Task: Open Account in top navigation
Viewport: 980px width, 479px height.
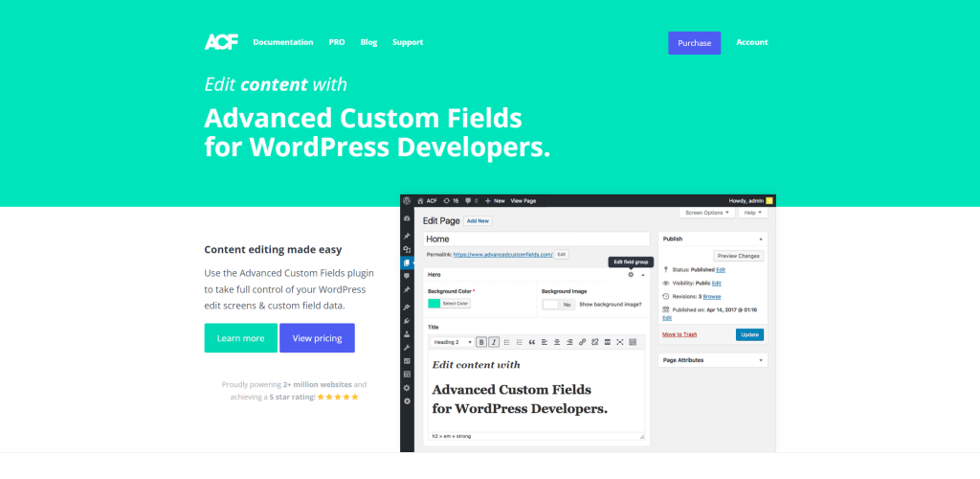Action: click(752, 42)
